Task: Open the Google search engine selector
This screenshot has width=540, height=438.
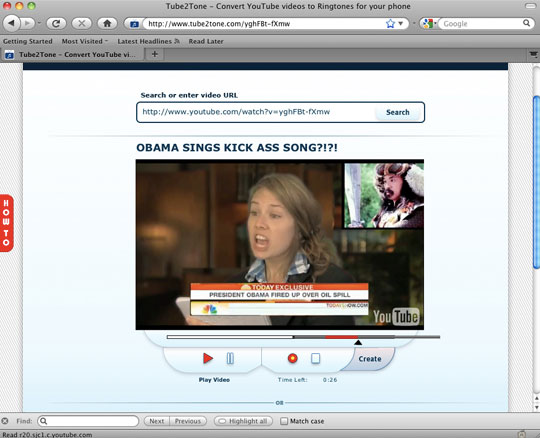Action: point(428,23)
